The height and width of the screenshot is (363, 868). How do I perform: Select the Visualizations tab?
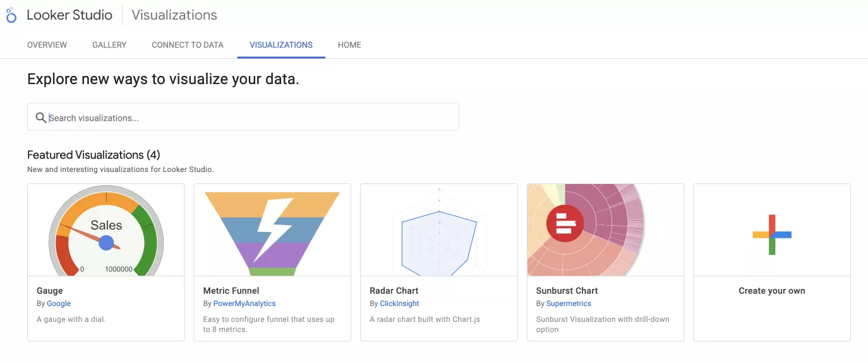coord(281,45)
